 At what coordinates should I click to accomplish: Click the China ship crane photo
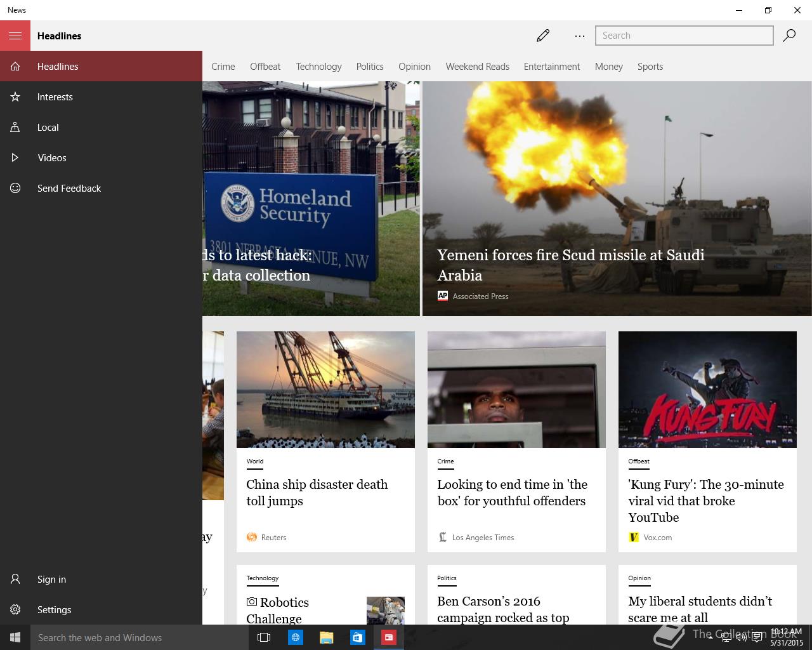[325, 390]
